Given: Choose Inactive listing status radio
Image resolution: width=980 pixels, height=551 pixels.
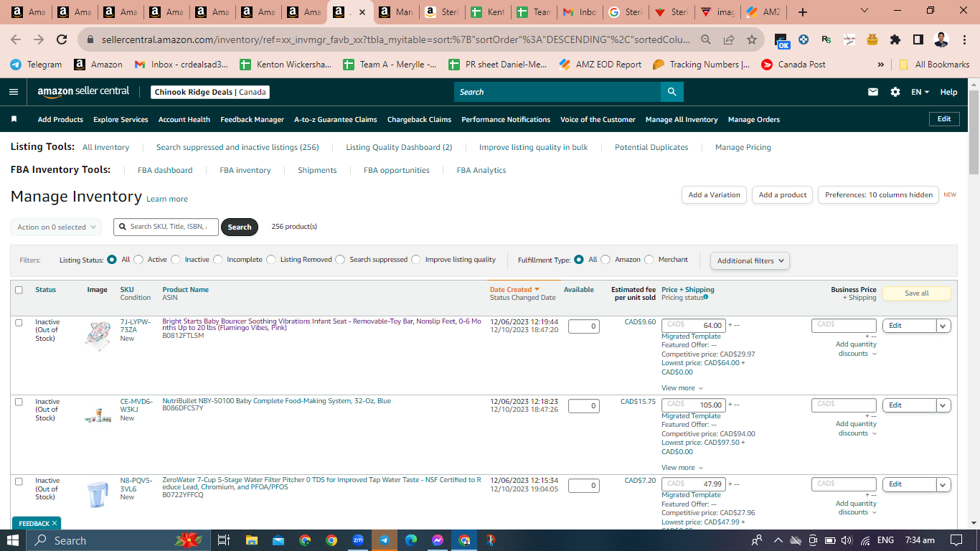Looking at the screenshot, I should tap(176, 260).
